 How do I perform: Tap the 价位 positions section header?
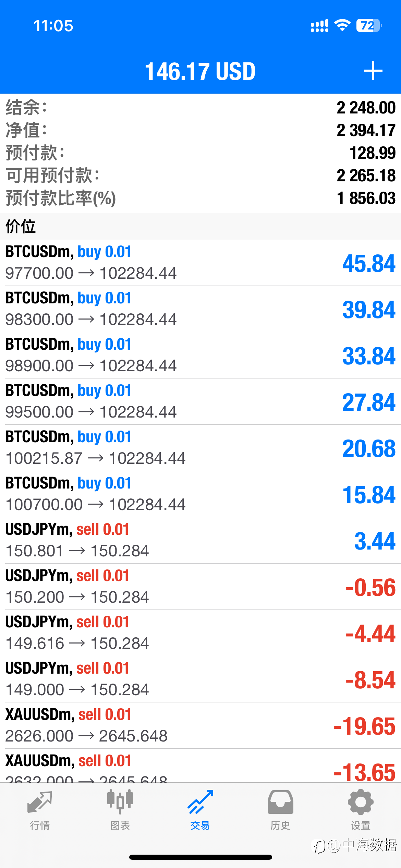(200, 226)
